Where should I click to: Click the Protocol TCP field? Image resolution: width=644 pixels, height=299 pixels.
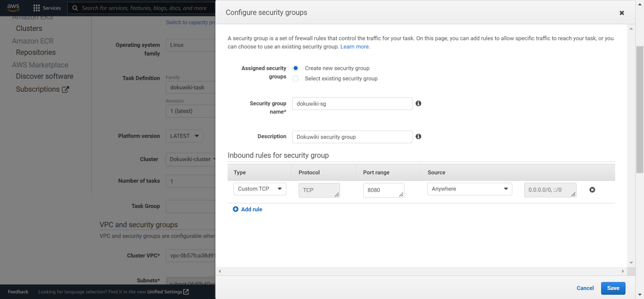point(319,190)
